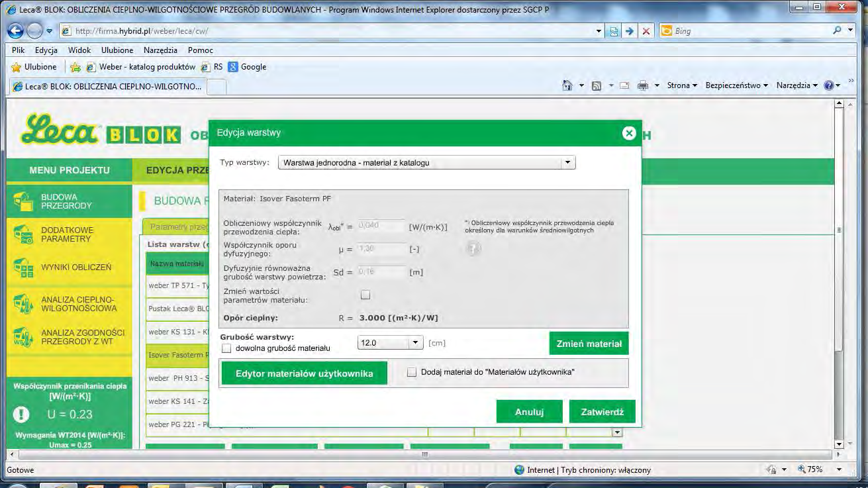Screen dimensions: 868x488
Task: Click the exclamation icon beside U = 0.23
Action: [22, 415]
